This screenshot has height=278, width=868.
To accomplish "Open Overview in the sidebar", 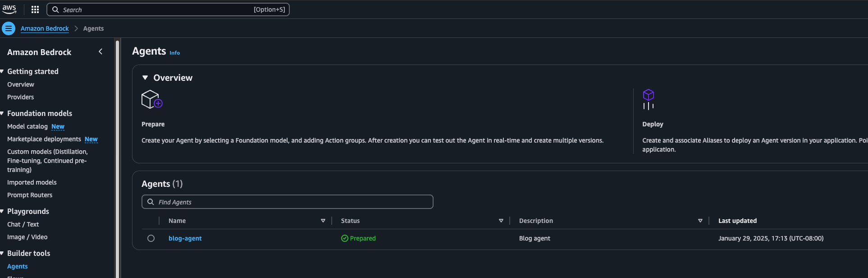I will click(21, 84).
